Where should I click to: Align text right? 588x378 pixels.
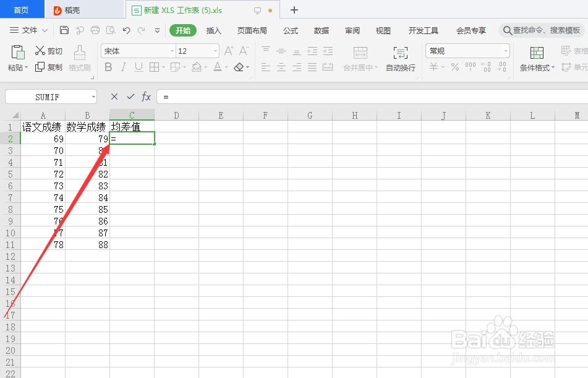pyautogui.click(x=297, y=67)
